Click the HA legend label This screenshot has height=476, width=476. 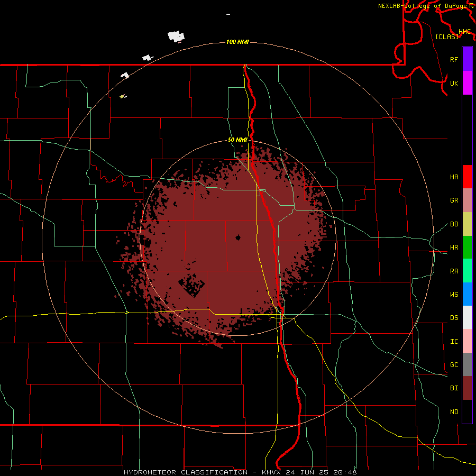coord(454,177)
